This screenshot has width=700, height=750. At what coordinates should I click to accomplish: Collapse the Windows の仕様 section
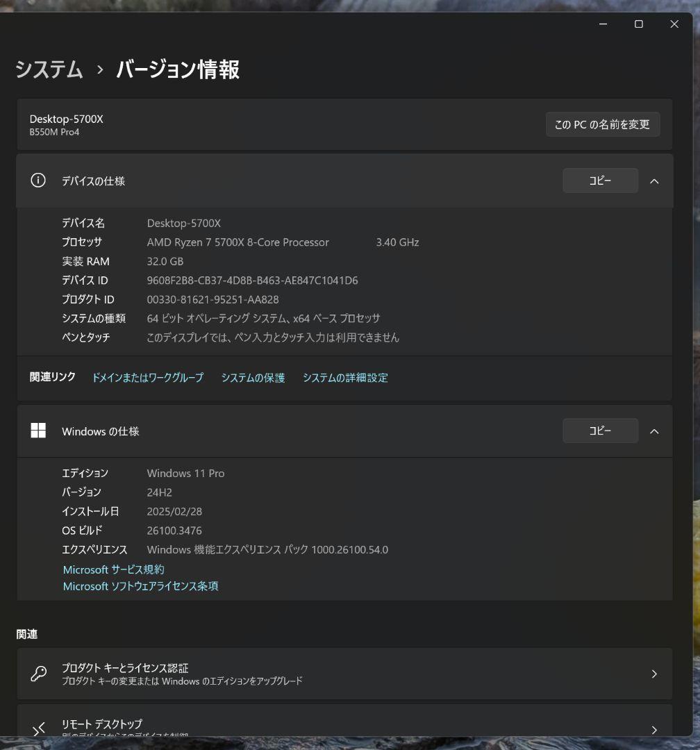653,431
